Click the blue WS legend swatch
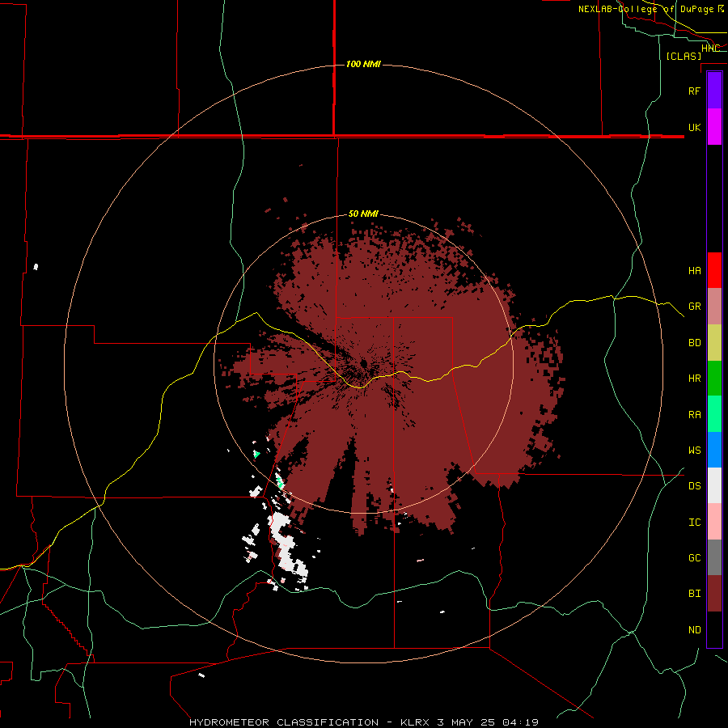728x728 pixels. pos(714,450)
